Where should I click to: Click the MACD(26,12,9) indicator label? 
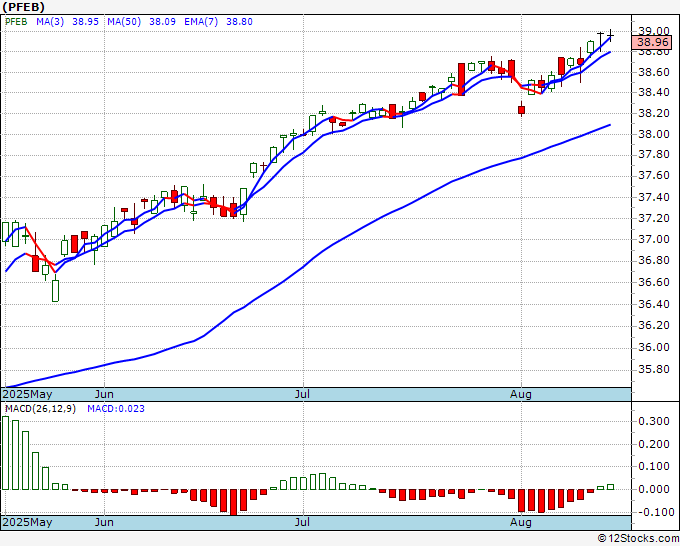pos(40,409)
